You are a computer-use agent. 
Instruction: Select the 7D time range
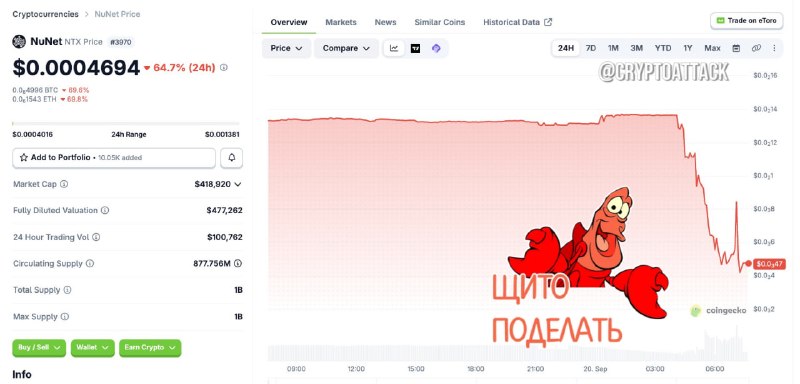point(591,48)
